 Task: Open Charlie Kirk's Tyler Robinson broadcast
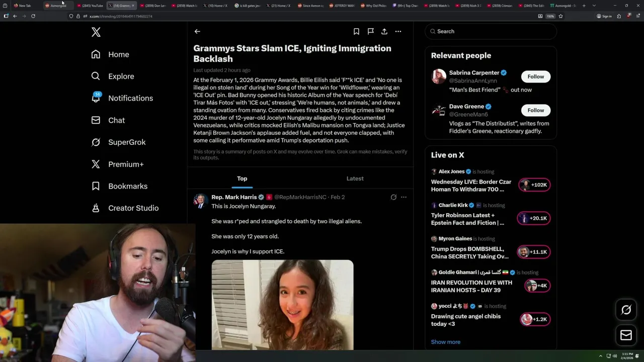(x=467, y=219)
